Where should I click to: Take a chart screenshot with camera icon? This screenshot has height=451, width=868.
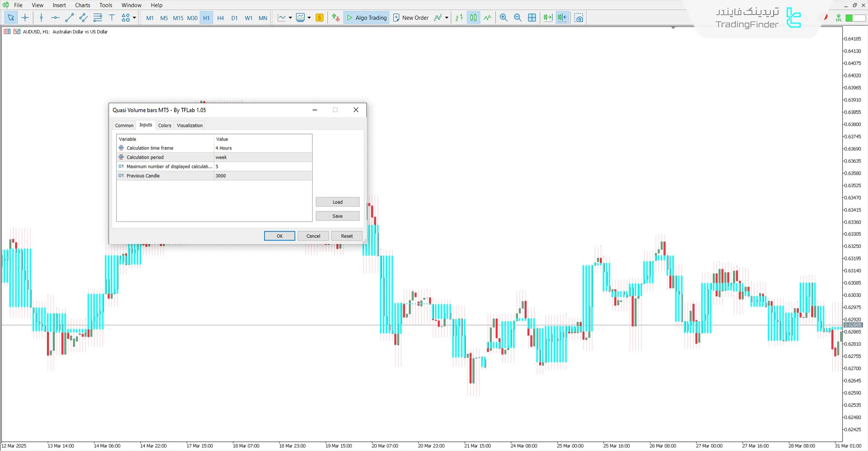tap(579, 18)
